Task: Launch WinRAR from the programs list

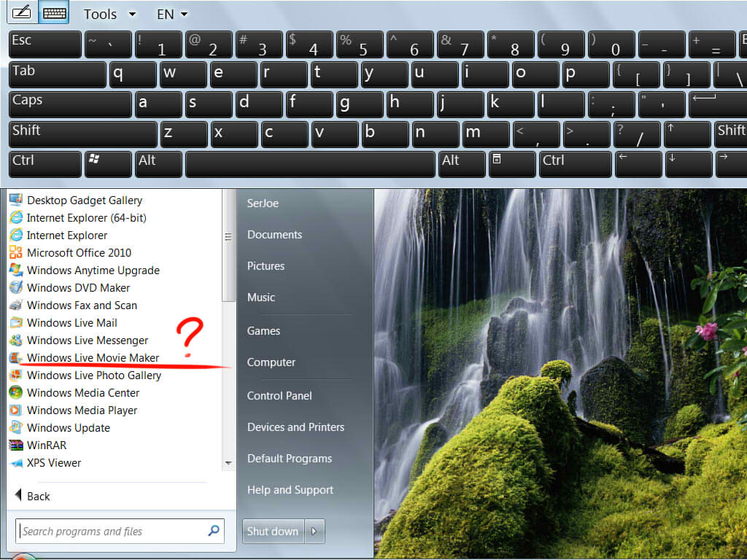Action: [x=46, y=446]
